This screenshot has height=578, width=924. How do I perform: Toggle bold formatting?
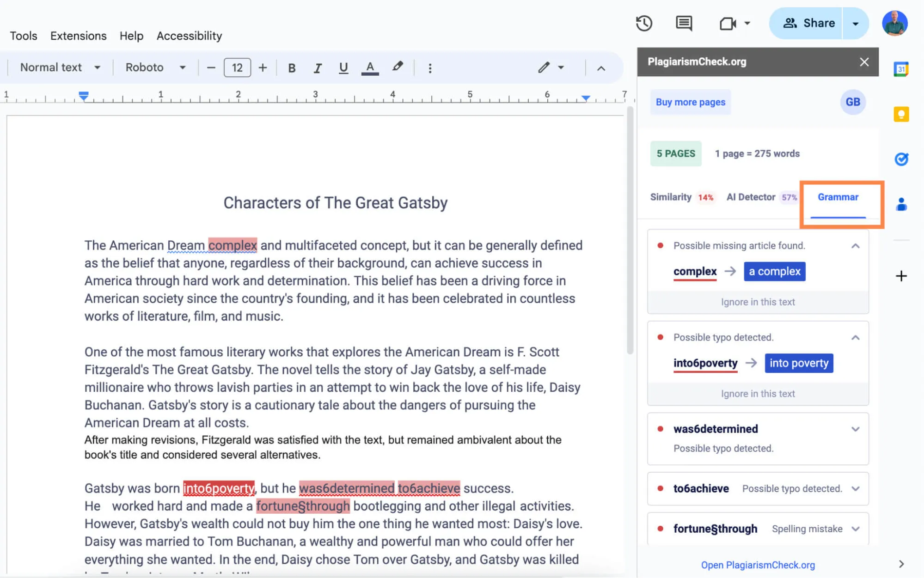point(292,67)
